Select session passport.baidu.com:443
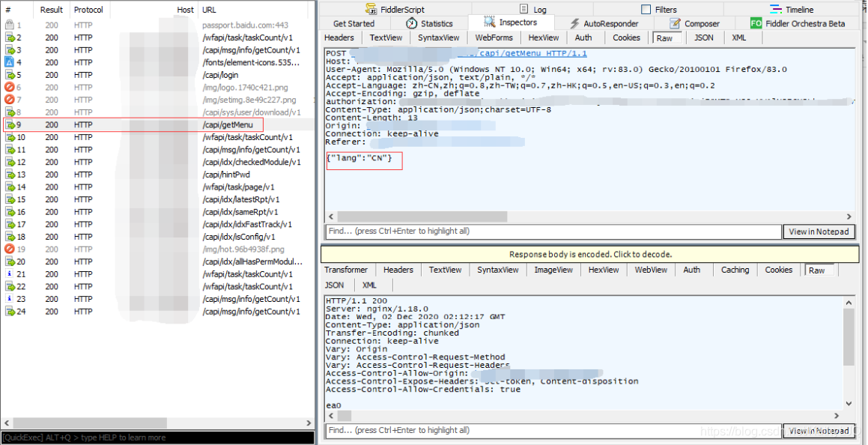The image size is (868, 445). pos(157,25)
